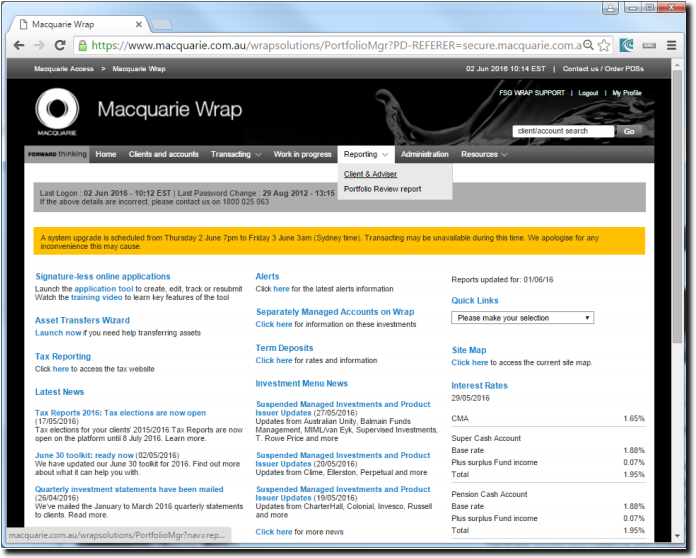Click the browser forward arrow
The image size is (696, 558).
point(40,45)
